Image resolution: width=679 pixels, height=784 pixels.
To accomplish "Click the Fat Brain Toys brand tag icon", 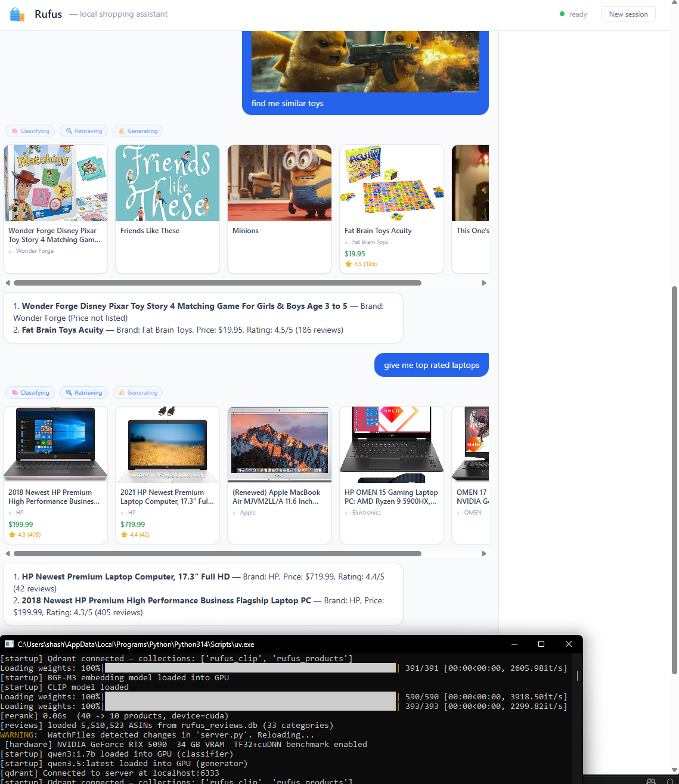I will click(348, 242).
